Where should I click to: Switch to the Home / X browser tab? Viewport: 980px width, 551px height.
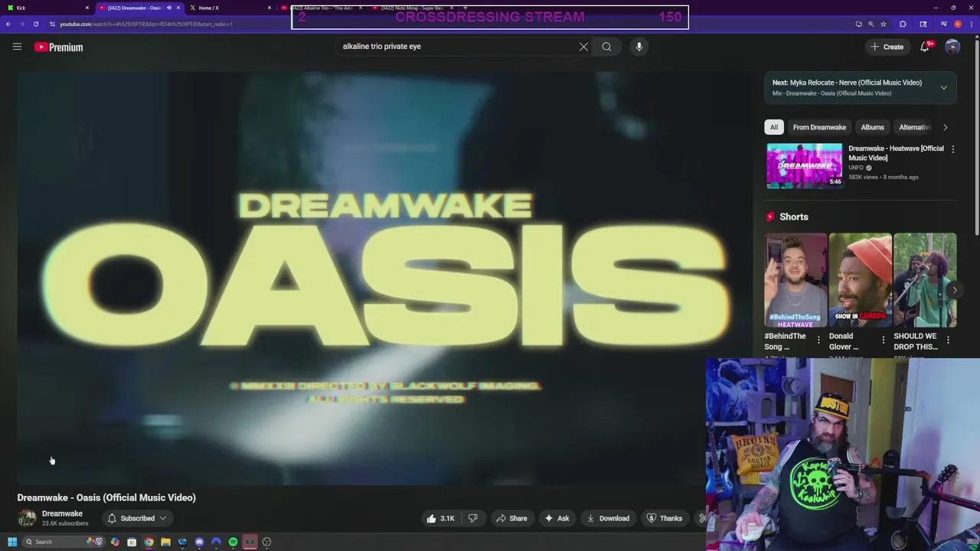[230, 8]
